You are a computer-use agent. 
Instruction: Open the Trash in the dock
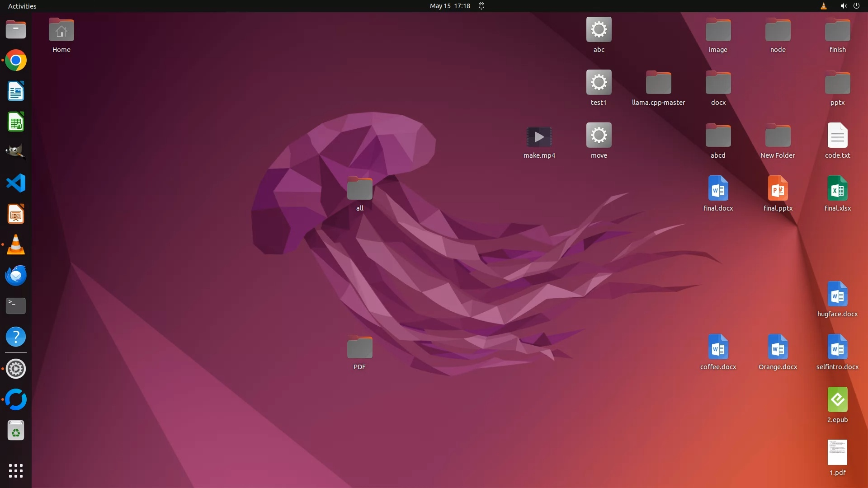click(16, 431)
